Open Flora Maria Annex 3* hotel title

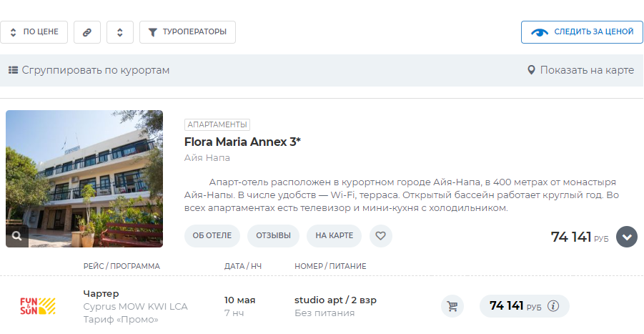(x=242, y=142)
